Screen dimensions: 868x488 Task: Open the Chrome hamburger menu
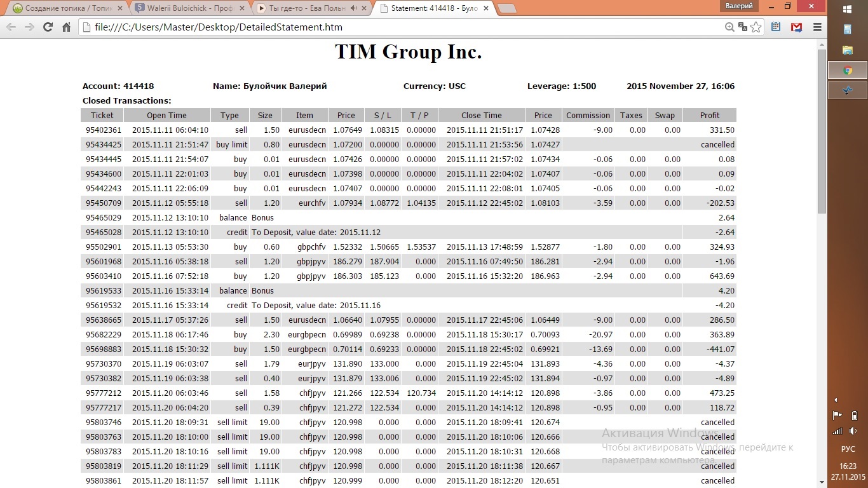point(817,27)
